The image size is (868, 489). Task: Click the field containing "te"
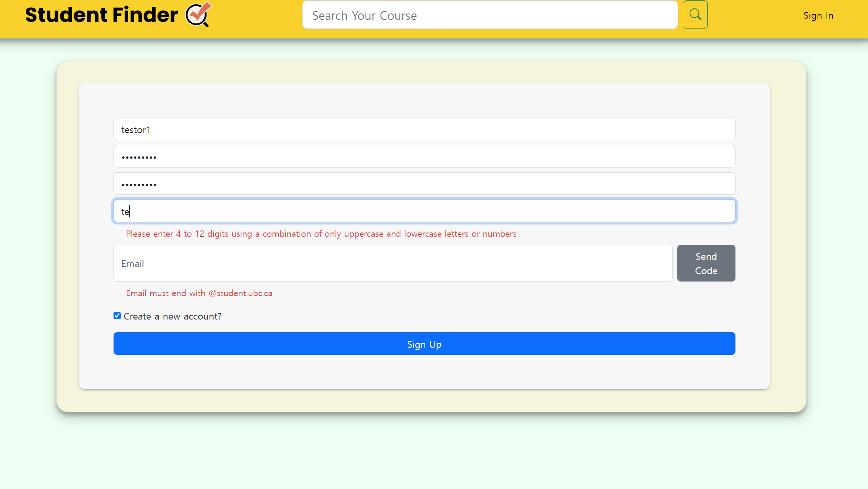coord(424,211)
